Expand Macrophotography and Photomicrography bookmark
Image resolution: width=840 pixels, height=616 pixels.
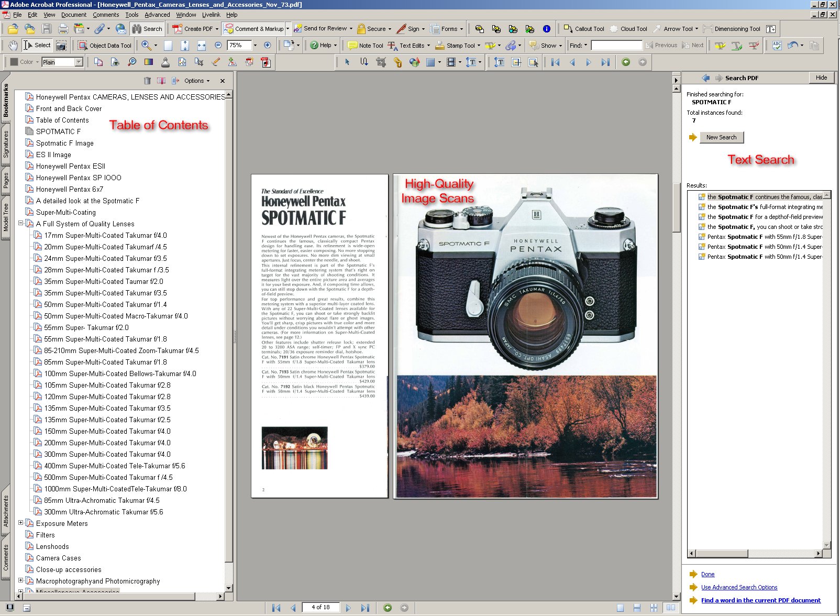21,580
